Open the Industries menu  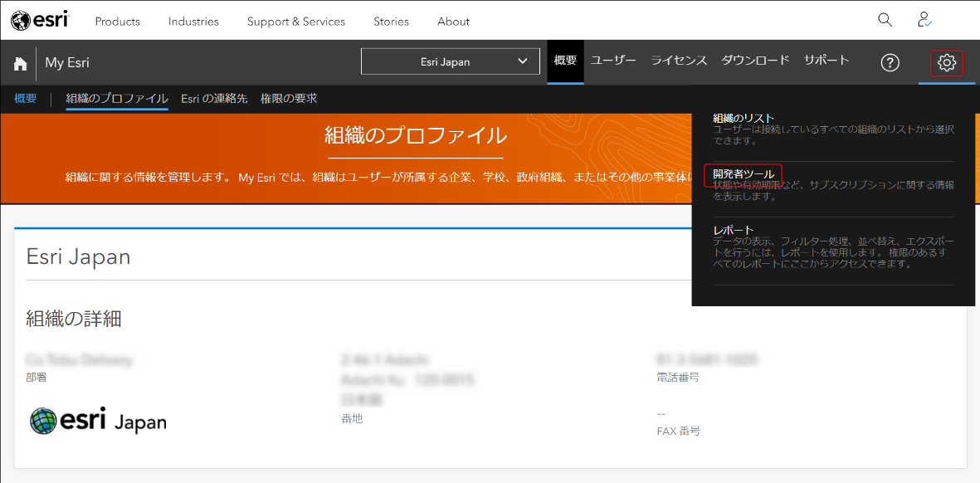pos(193,22)
